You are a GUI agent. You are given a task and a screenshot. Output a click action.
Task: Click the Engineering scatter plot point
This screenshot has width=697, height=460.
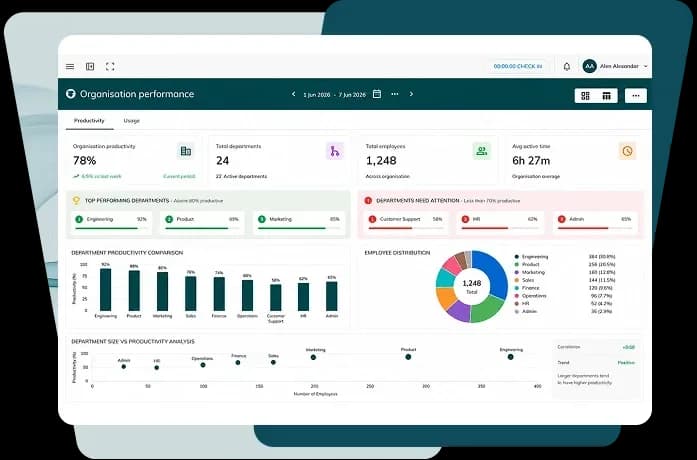tap(510, 357)
